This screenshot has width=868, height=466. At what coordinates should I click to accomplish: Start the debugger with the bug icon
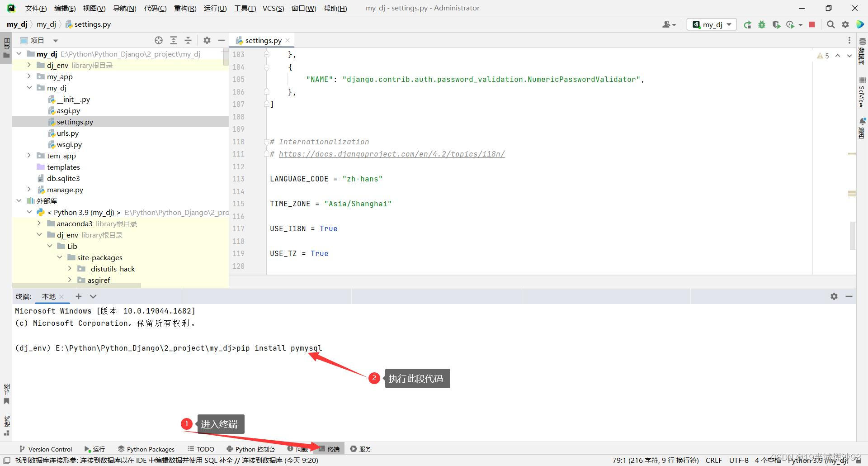pos(762,24)
